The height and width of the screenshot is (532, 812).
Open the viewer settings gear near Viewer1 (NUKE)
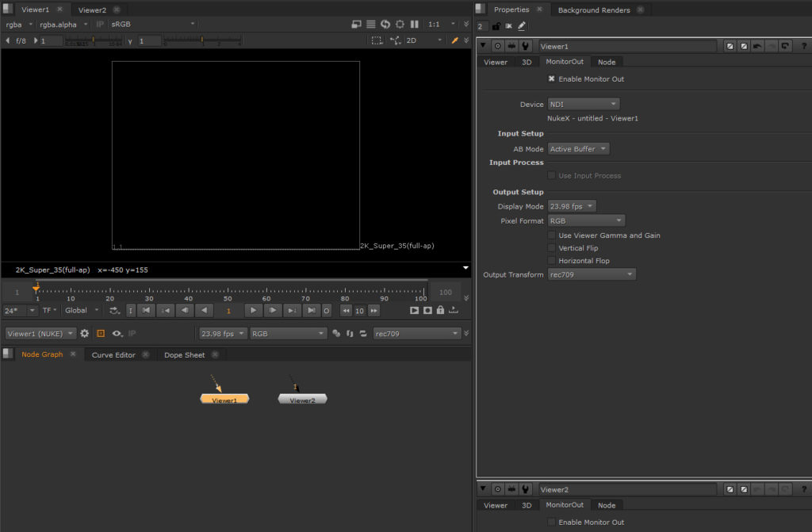pyautogui.click(x=84, y=334)
